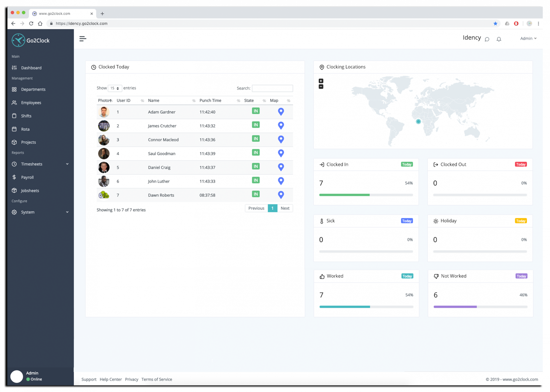Open the notifications bell icon

click(x=499, y=39)
